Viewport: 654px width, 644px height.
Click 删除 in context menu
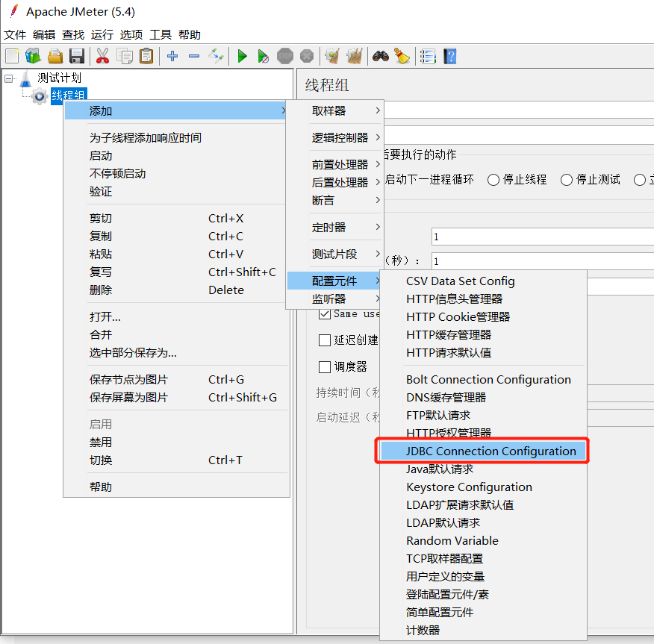tap(176, 290)
